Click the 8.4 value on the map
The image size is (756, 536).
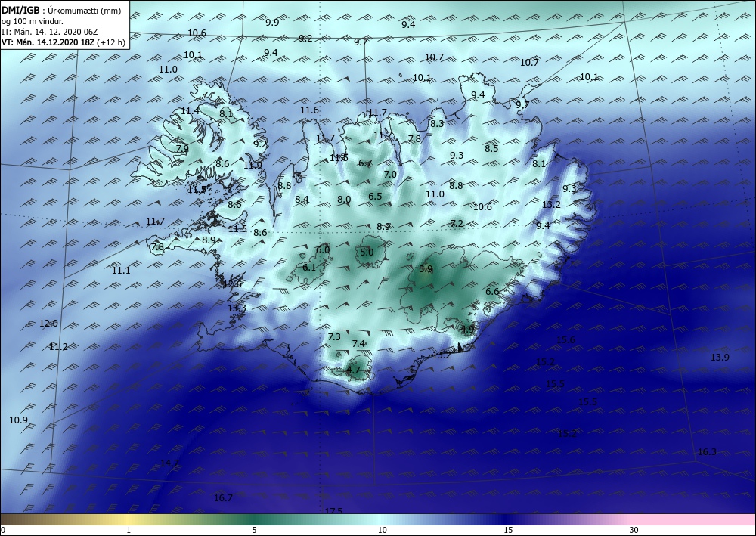[x=302, y=199]
